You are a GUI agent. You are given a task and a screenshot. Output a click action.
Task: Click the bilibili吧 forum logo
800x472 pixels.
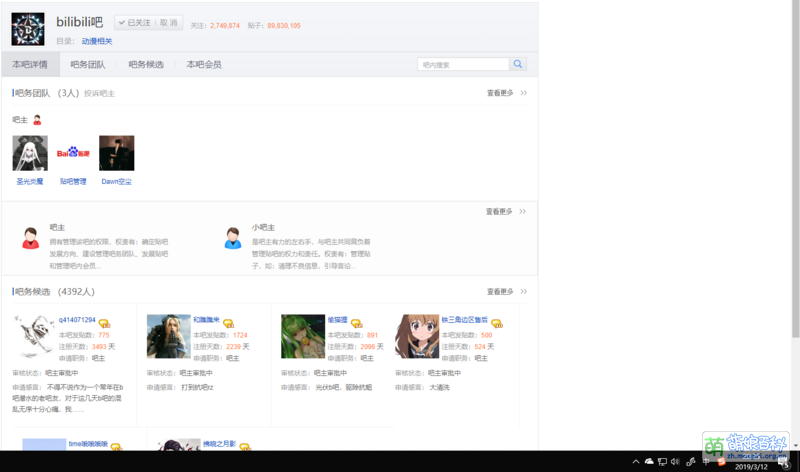pos(28,29)
